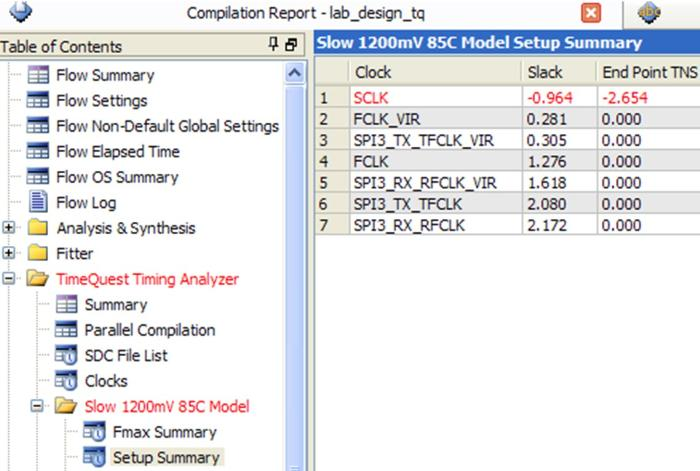Open the Flow Summary report
This screenshot has height=471, width=700.
pyautogui.click(x=105, y=75)
